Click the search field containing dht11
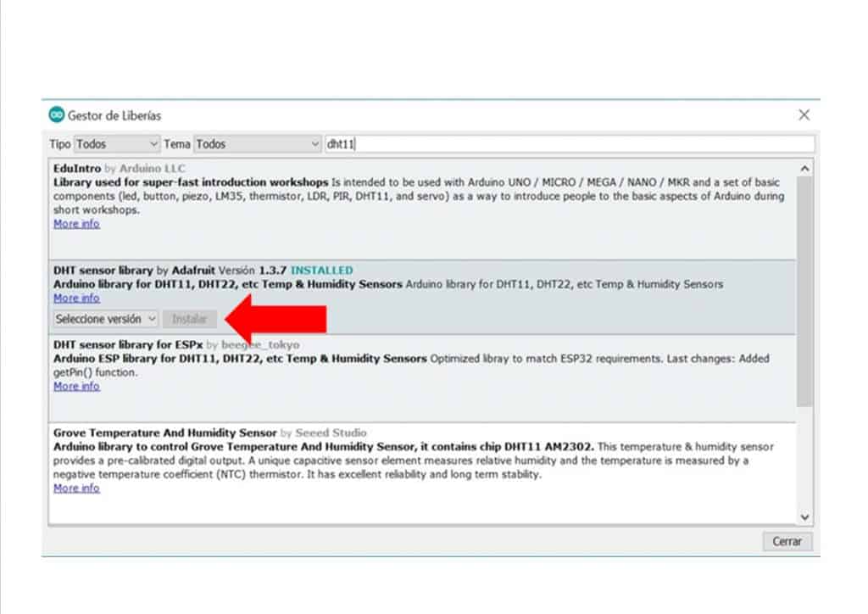Viewport: 868px width, 614px height. pyautogui.click(x=568, y=144)
